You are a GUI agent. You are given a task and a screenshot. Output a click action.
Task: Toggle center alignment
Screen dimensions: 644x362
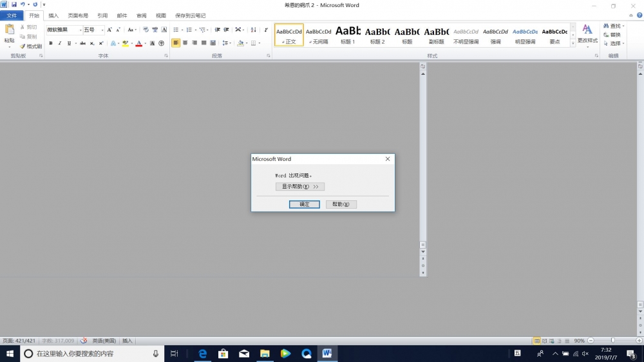pos(185,43)
